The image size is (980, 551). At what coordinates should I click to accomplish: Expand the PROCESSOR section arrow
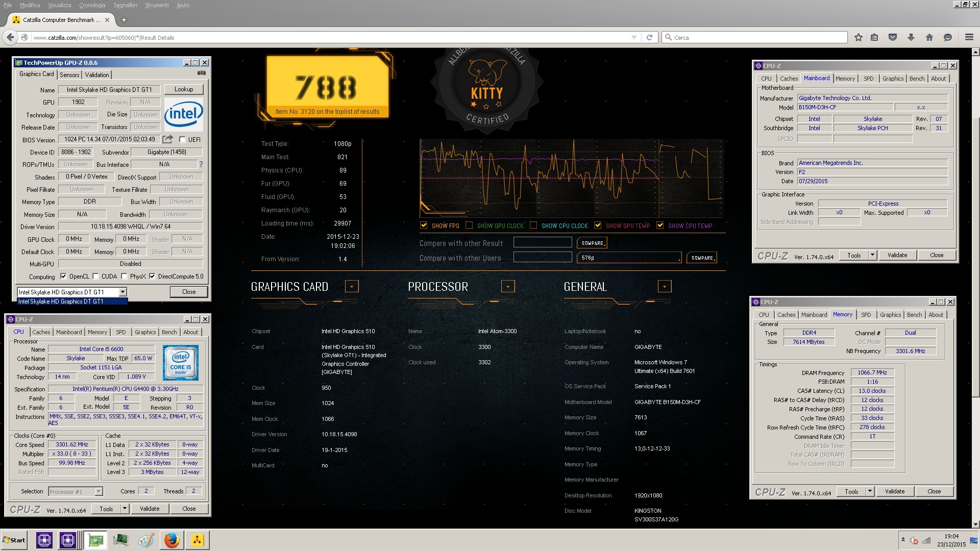(508, 286)
